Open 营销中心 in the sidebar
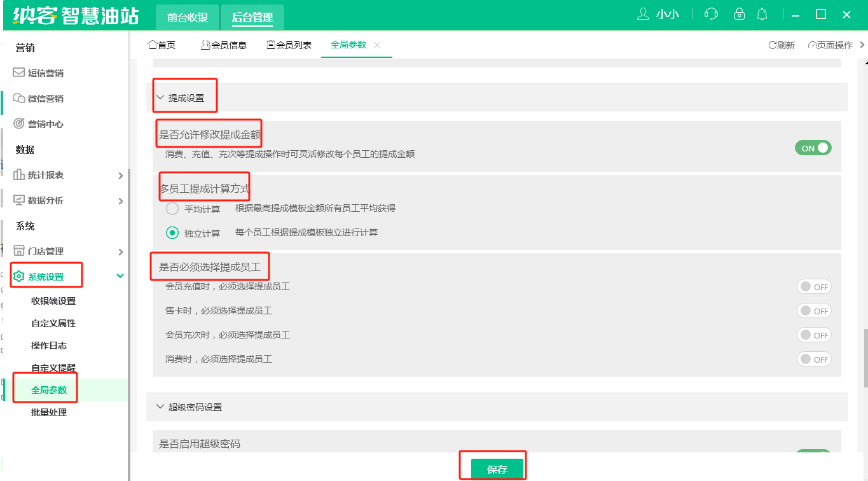Viewport: 868px width, 481px height. 45,124
